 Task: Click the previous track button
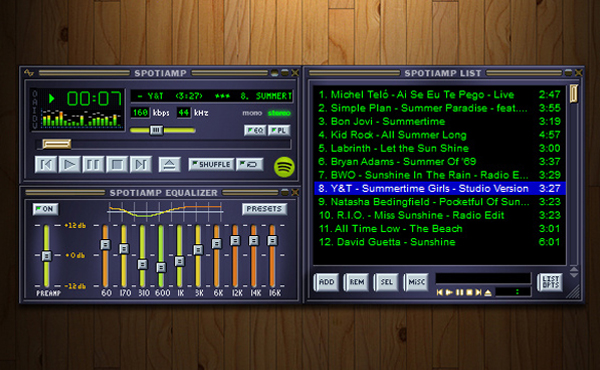pos(46,165)
